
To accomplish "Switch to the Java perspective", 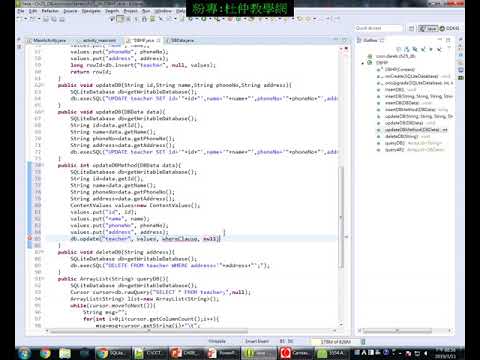I will (428, 28).
